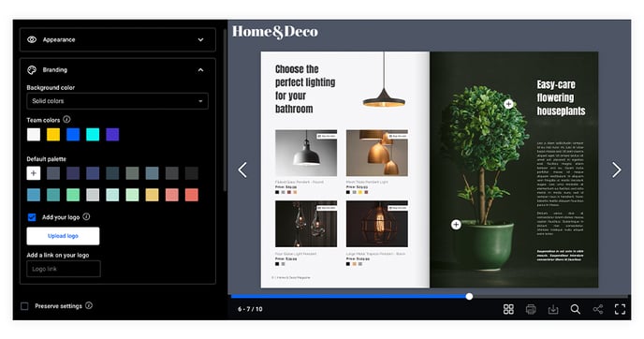
Task: Uncheck the Add your logo checkbox
Action: pyautogui.click(x=32, y=217)
